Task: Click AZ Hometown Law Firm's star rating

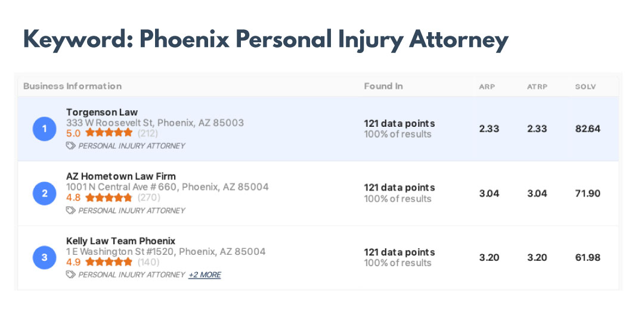Action: (x=109, y=198)
